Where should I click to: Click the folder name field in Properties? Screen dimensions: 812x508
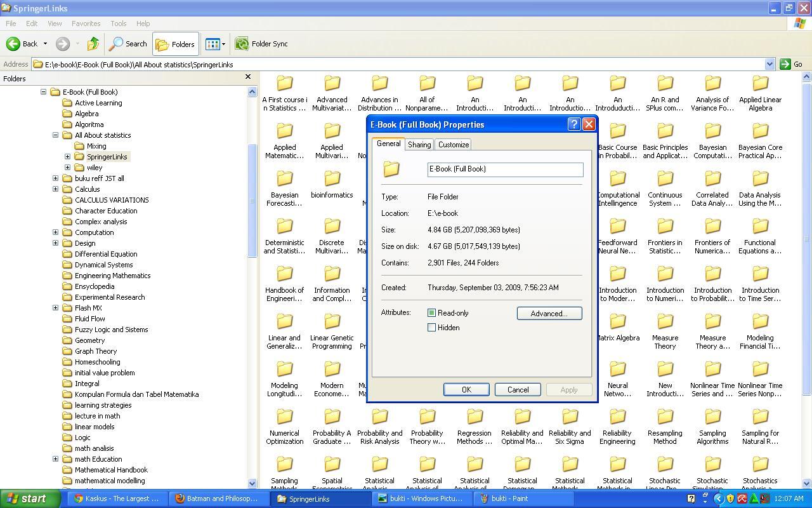(505, 169)
